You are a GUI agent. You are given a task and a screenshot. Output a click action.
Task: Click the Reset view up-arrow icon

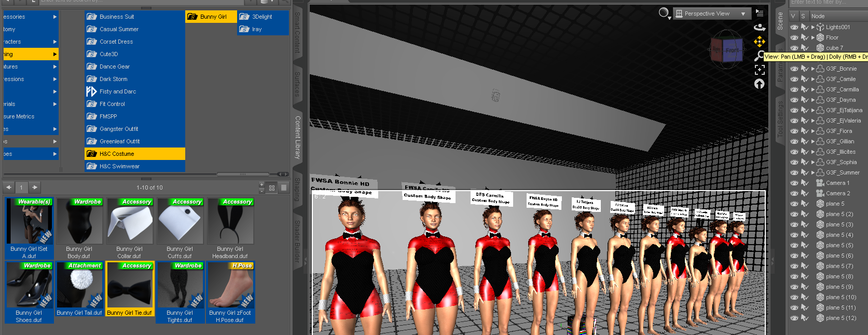pyautogui.click(x=760, y=84)
